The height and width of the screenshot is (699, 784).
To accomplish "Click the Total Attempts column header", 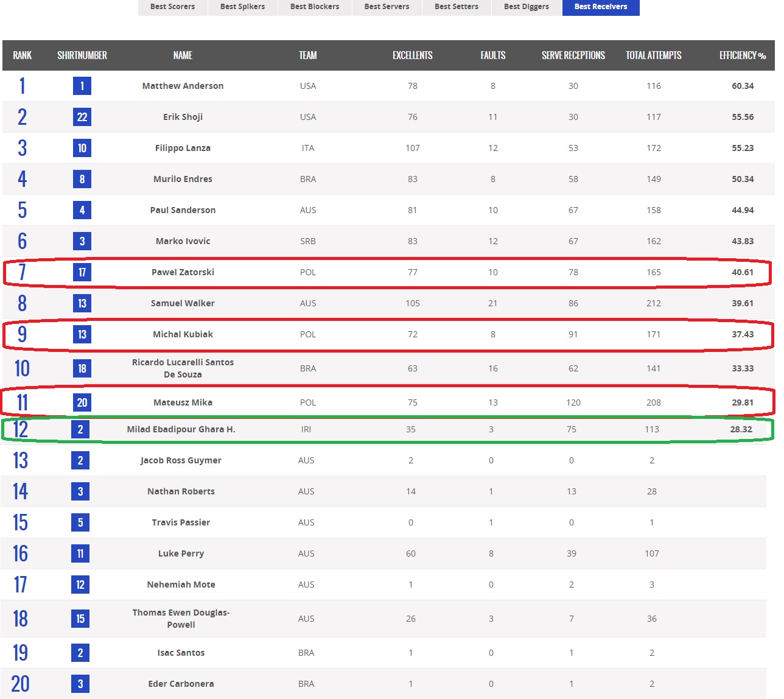I will click(653, 55).
